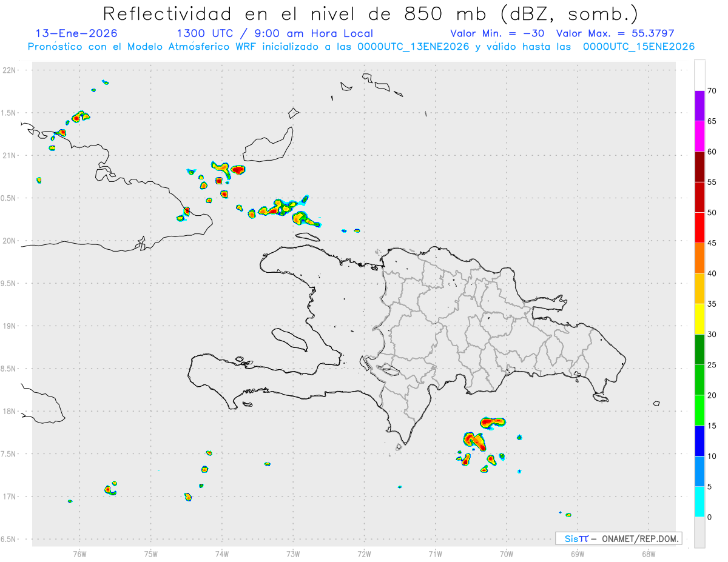This screenshot has height=562, width=728.
Task: Select the gray below-0 legend segment at bottom
Action: (x=699, y=532)
